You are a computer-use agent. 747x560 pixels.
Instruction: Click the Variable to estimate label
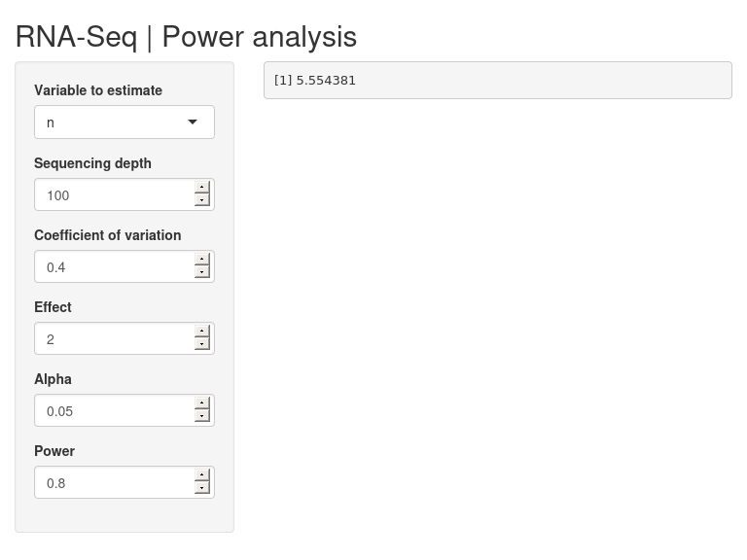click(98, 90)
